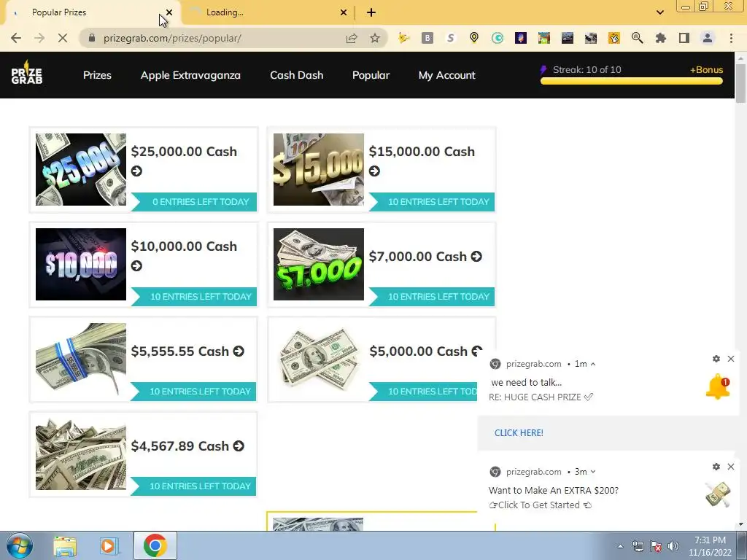747x560 pixels.
Task: Click entries banner under $5,555.55 Cash
Action: pyautogui.click(x=194, y=392)
